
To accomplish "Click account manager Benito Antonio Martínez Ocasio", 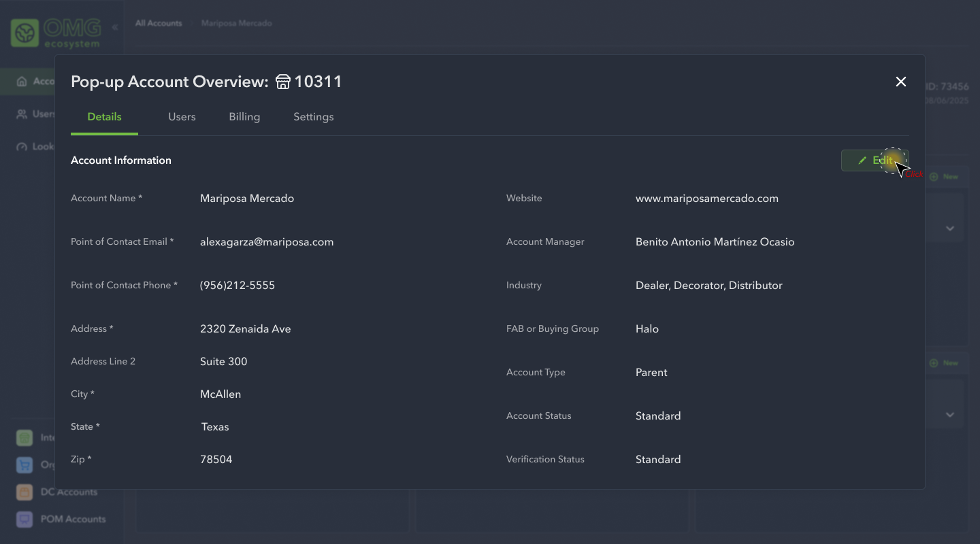I will [715, 242].
